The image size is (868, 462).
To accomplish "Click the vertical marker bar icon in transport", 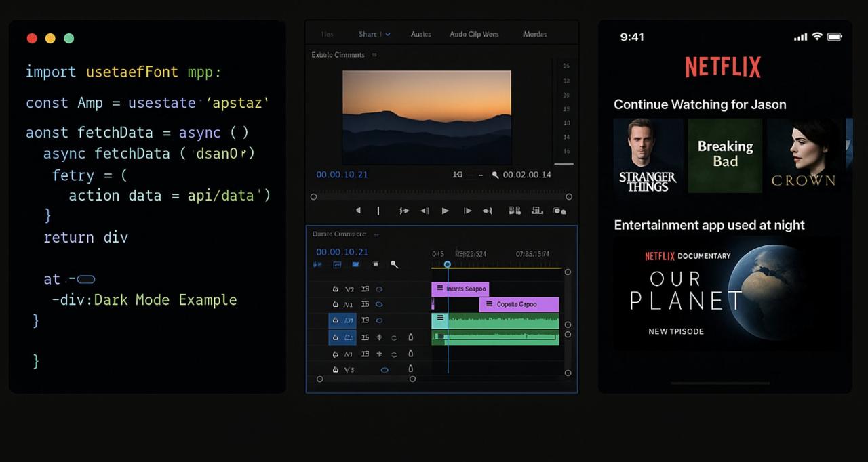I will click(x=378, y=211).
